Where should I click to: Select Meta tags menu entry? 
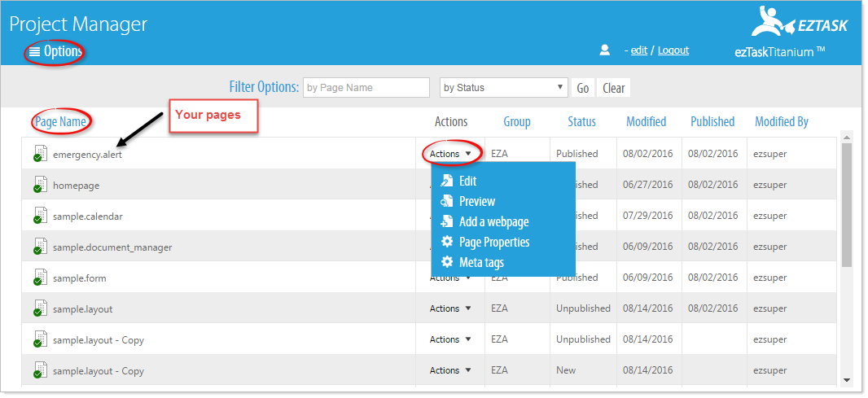(481, 262)
